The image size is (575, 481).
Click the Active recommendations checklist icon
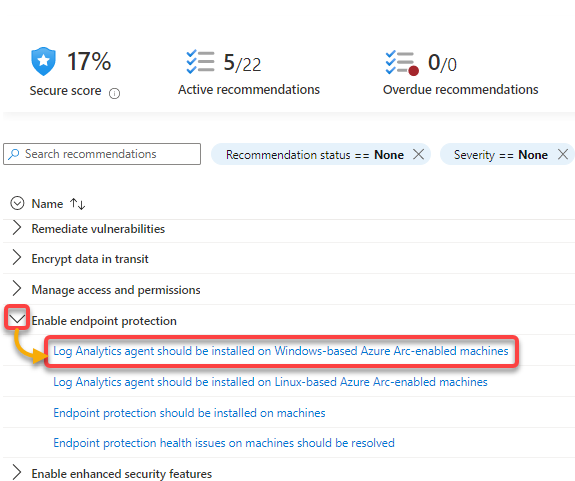point(200,62)
